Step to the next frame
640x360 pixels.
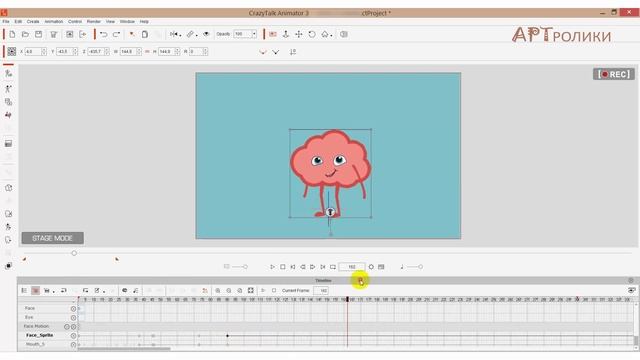tap(313, 267)
